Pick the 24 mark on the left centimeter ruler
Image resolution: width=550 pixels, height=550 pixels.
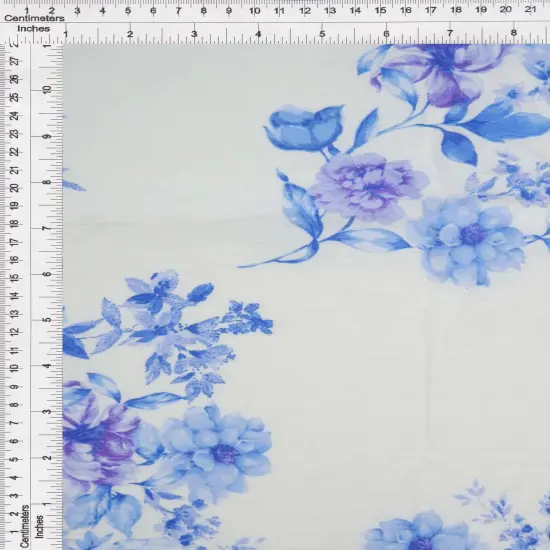pyautogui.click(x=15, y=115)
